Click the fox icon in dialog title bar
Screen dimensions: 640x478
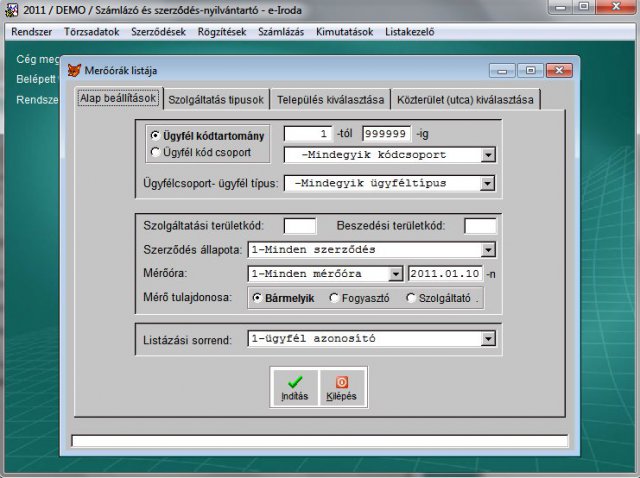[74, 71]
